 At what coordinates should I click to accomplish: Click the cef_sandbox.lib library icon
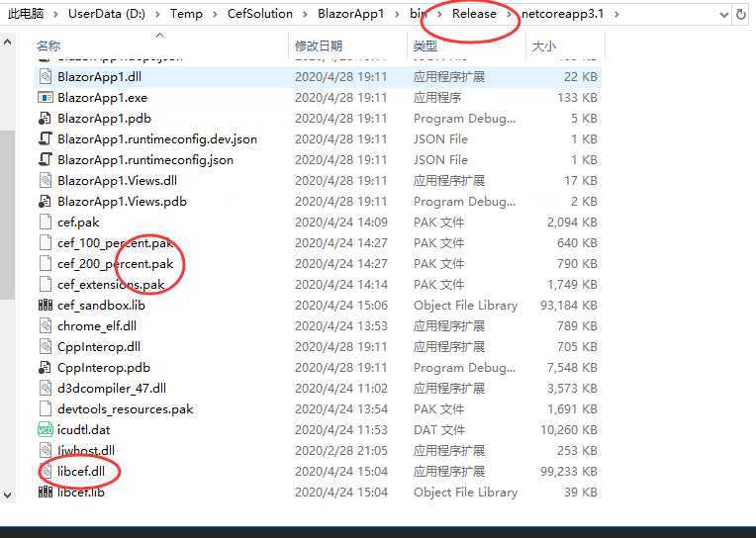(x=46, y=306)
